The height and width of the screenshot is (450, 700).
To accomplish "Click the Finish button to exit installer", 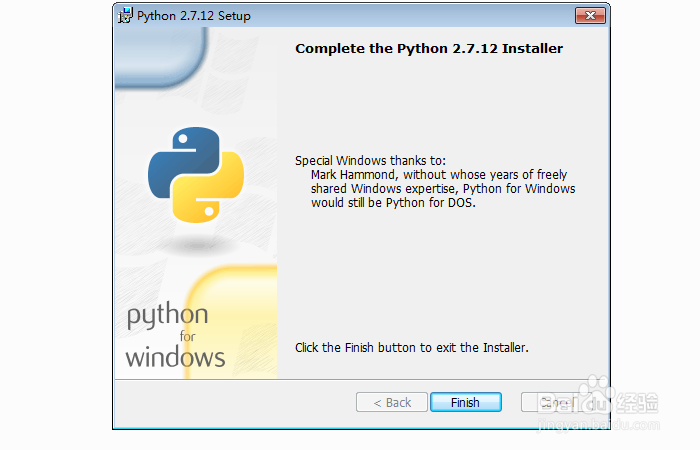I will [466, 402].
